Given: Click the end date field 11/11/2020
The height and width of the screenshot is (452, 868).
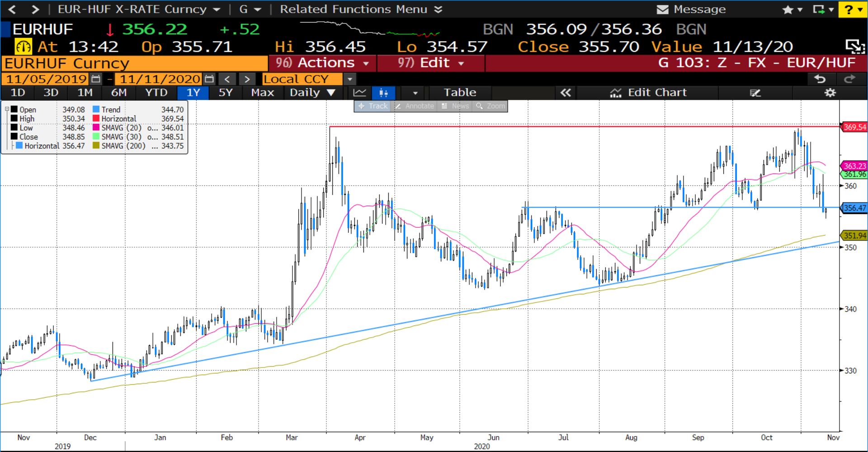Looking at the screenshot, I should (160, 79).
